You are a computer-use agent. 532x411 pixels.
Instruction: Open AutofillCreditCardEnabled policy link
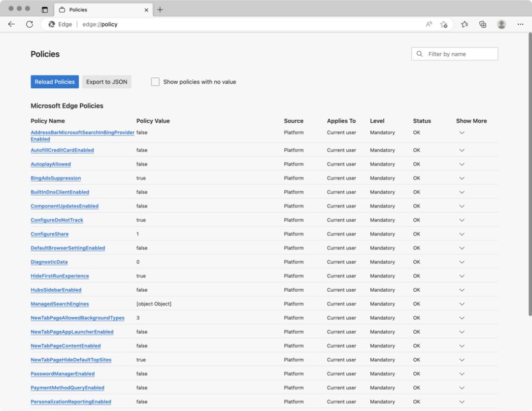(62, 150)
